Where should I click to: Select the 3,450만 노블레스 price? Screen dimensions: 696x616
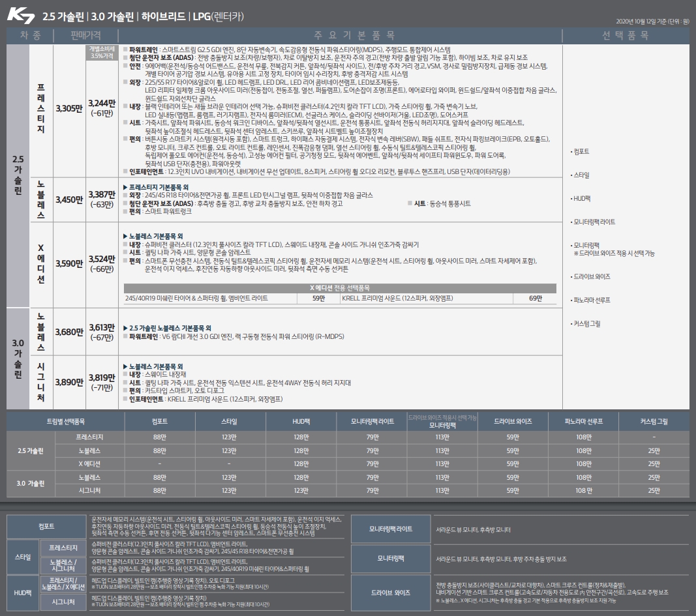69,199
